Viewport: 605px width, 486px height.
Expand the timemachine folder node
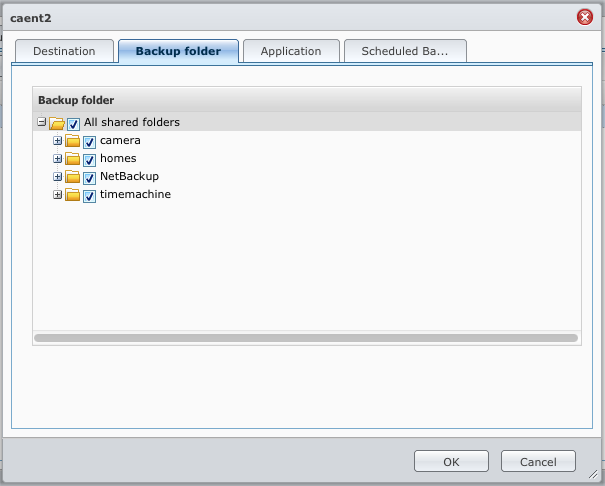(x=57, y=195)
